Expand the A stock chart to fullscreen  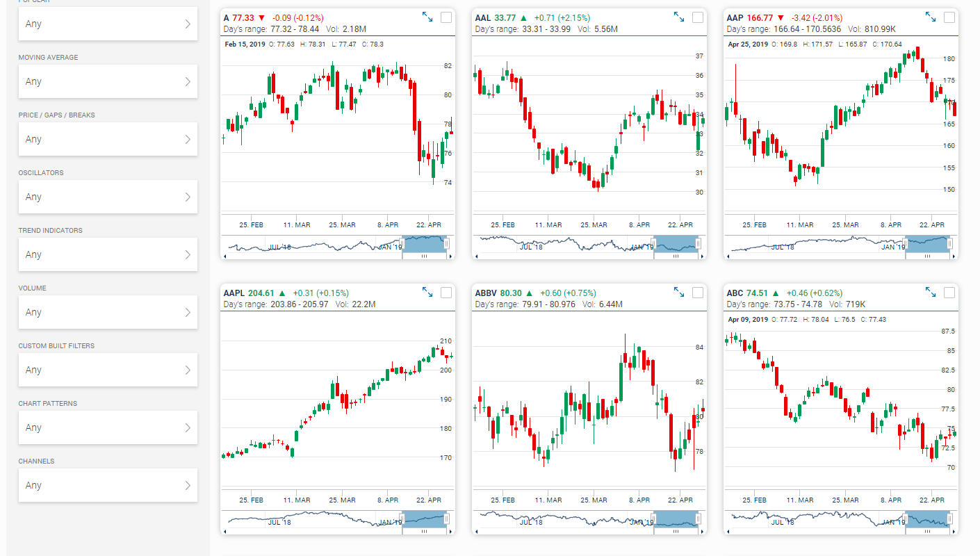click(x=427, y=17)
